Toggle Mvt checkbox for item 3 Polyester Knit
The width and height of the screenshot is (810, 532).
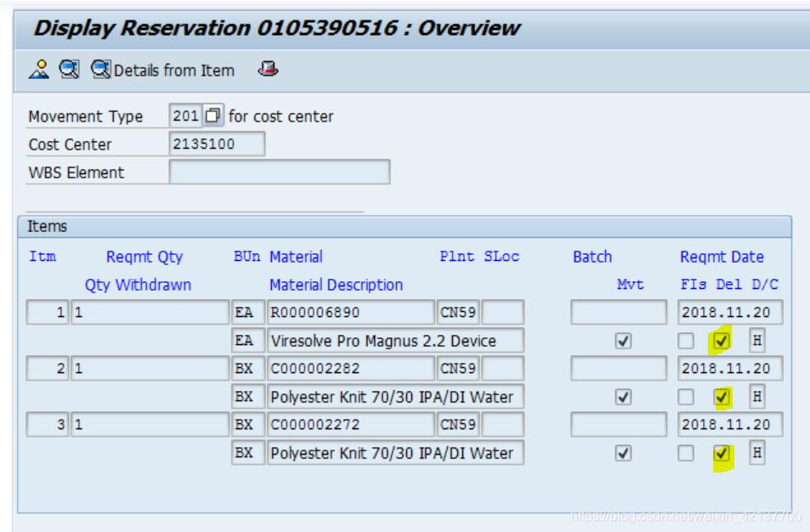point(623,454)
